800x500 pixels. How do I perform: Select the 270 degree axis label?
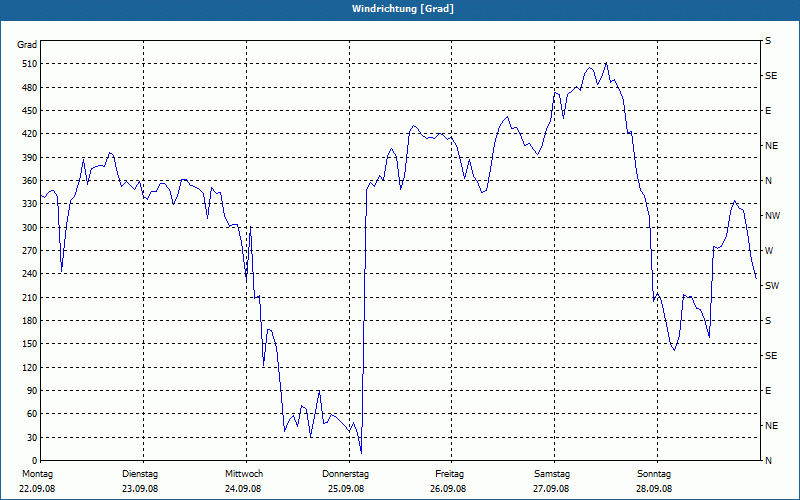click(x=30, y=251)
